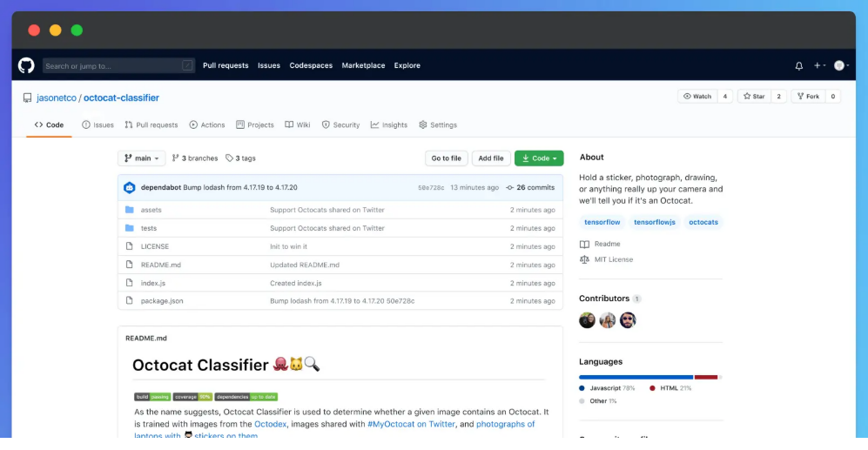
Task: Expand the green Code download dropdown
Action: [x=539, y=158]
